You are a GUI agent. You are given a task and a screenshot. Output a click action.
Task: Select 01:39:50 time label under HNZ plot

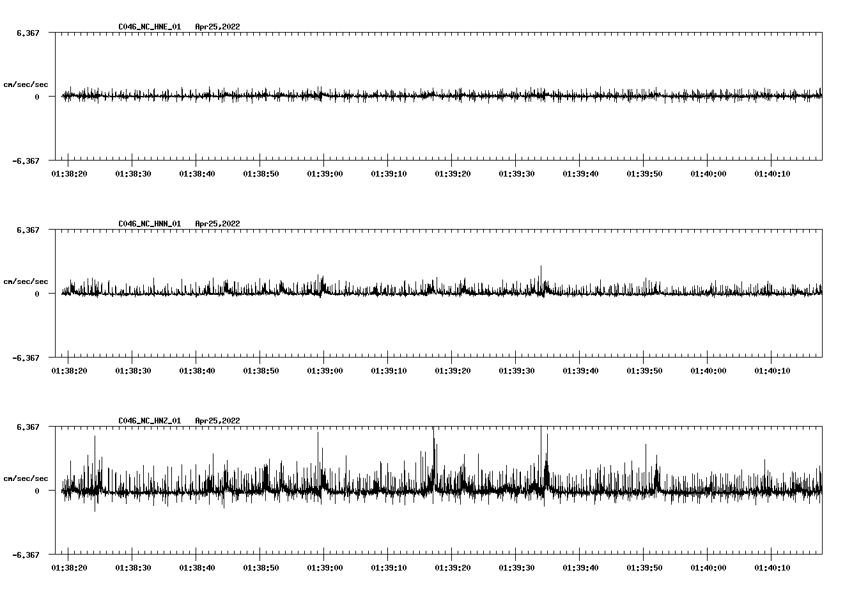click(x=644, y=568)
